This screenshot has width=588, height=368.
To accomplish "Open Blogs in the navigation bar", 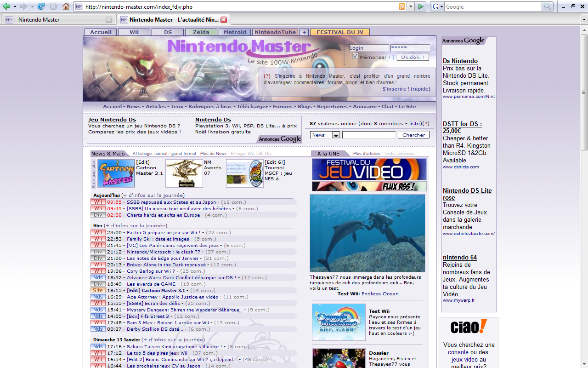I will tap(305, 106).
